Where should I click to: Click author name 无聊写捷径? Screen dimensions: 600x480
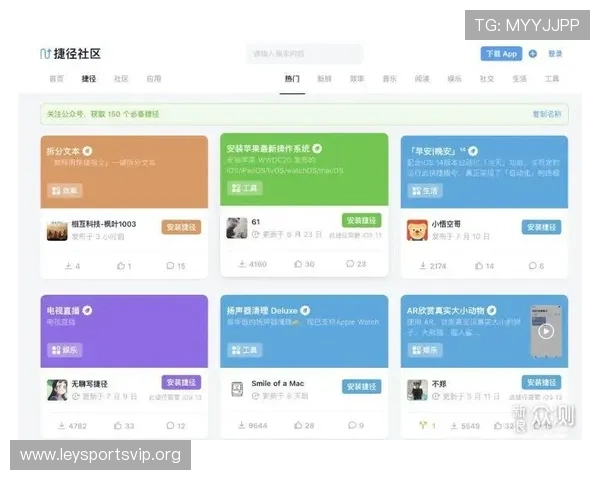(89, 384)
